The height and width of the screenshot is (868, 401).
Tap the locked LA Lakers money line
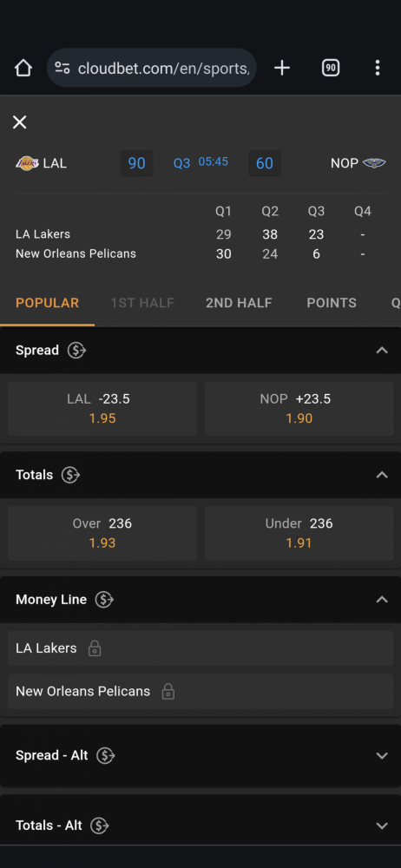[x=200, y=648]
